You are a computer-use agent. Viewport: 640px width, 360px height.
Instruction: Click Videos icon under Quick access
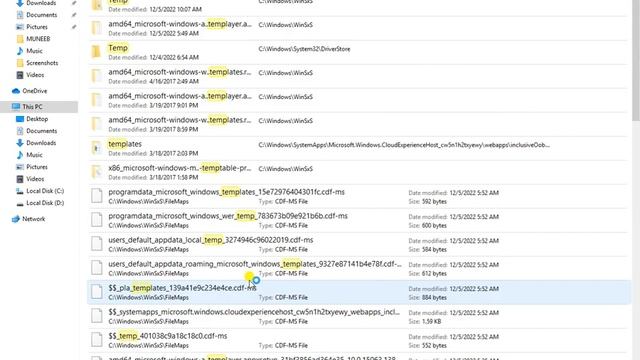click(x=20, y=75)
